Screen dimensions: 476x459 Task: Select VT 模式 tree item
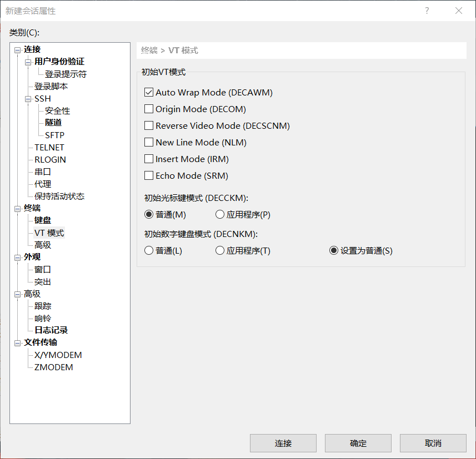pyautogui.click(x=49, y=233)
